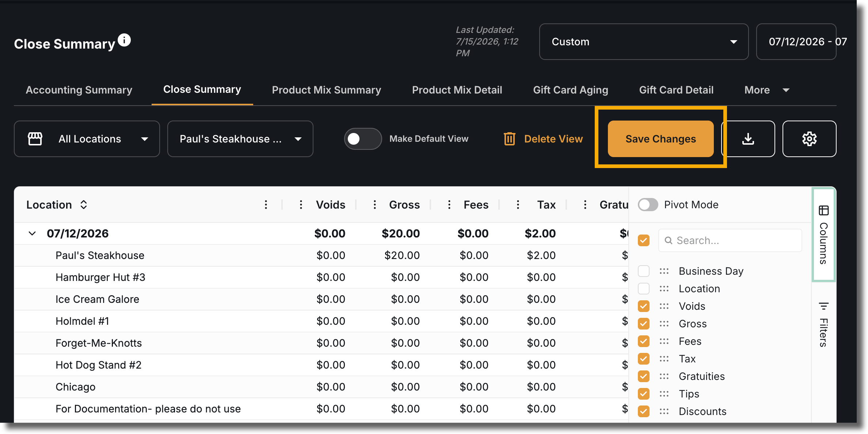
Task: Grab the drag handle beside Voids
Action: pyautogui.click(x=664, y=306)
